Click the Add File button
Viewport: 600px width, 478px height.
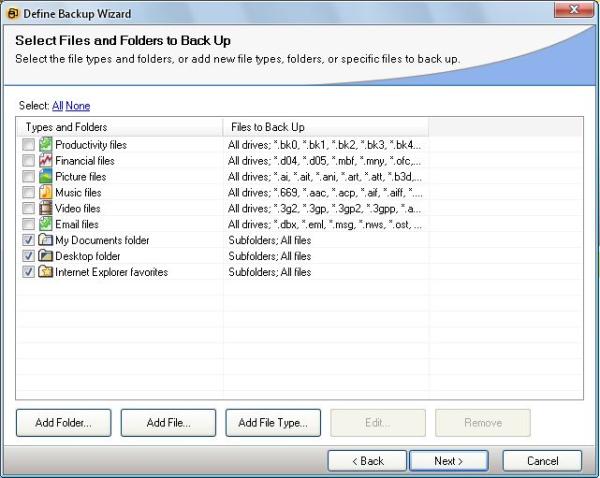point(168,423)
